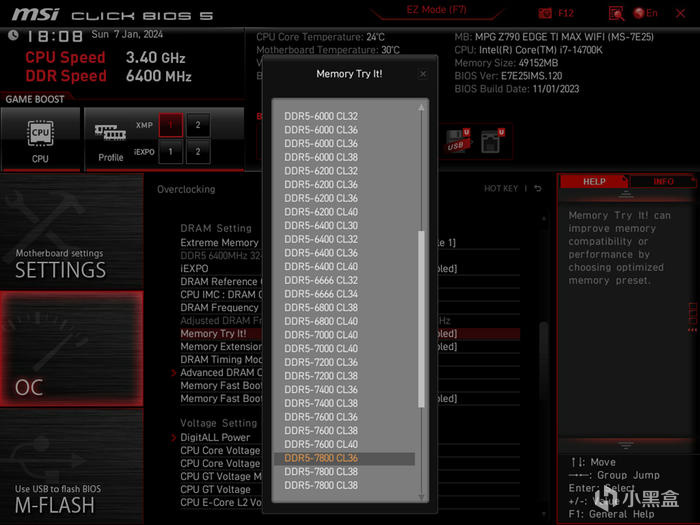700x525 pixels.
Task: Exit BIOS with the top-right X icon
Action: click(x=680, y=13)
